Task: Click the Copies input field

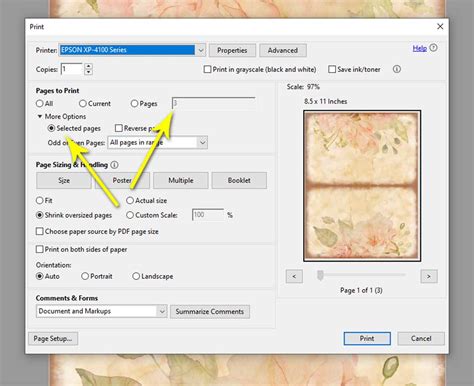Action: (x=72, y=69)
